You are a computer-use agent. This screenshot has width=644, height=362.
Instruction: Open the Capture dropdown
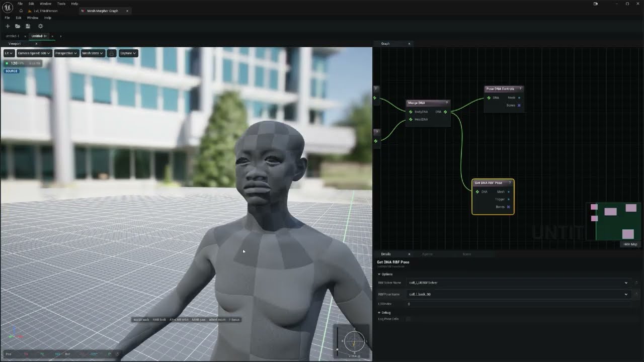tap(128, 53)
